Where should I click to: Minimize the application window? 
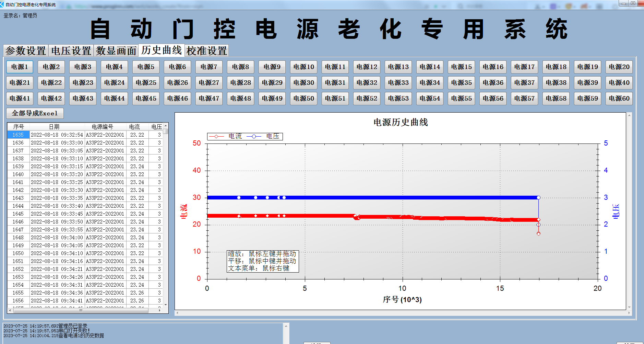click(623, 3)
